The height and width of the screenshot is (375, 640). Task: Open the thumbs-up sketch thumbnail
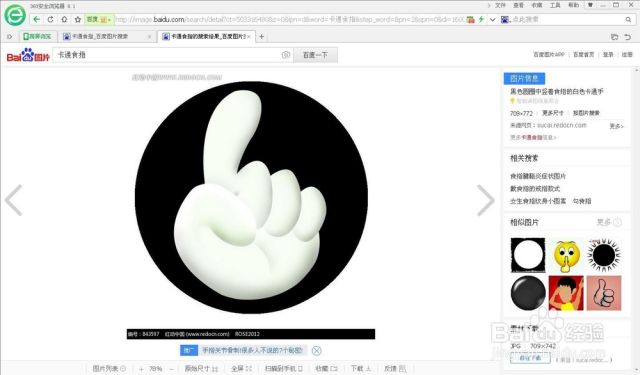pyautogui.click(x=604, y=293)
